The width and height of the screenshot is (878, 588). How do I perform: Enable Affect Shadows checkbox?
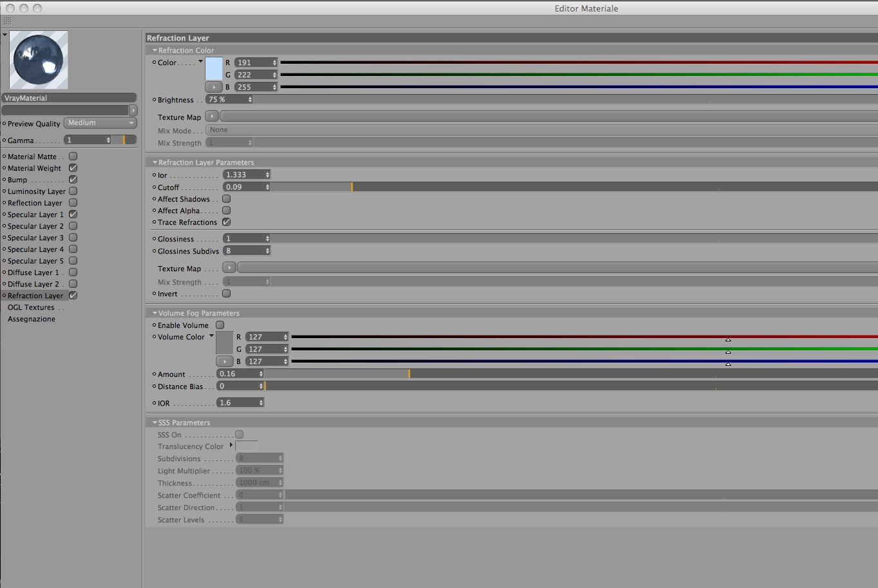[227, 199]
